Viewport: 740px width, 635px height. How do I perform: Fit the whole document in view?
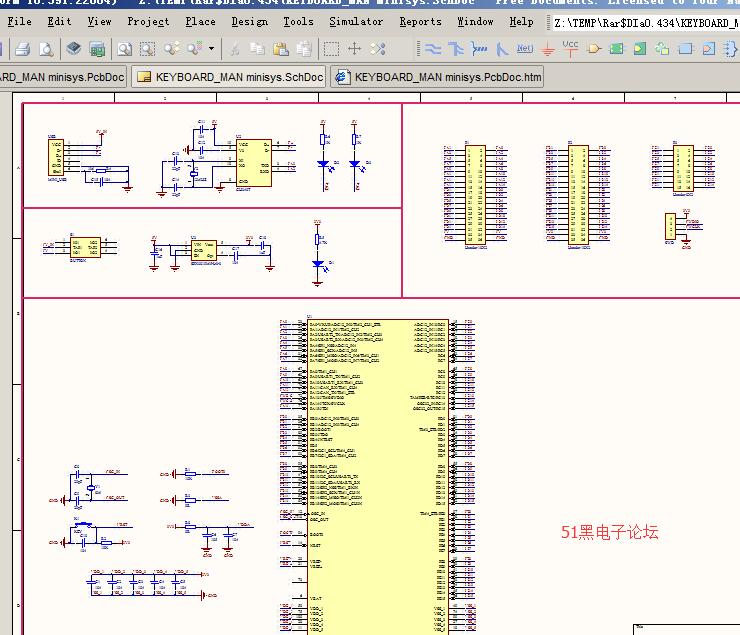(x=125, y=49)
